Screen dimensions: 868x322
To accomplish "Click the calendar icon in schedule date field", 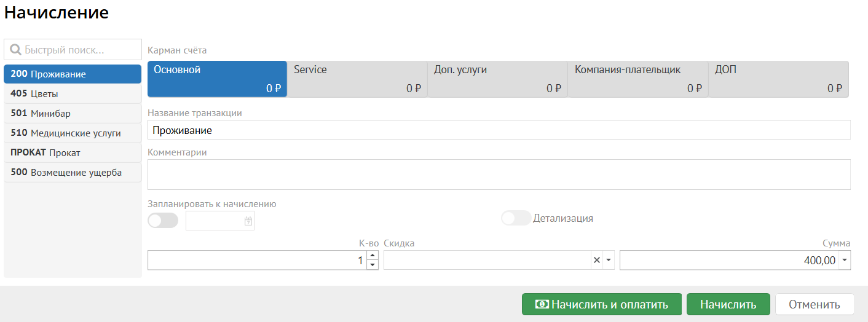I will coord(248,221).
